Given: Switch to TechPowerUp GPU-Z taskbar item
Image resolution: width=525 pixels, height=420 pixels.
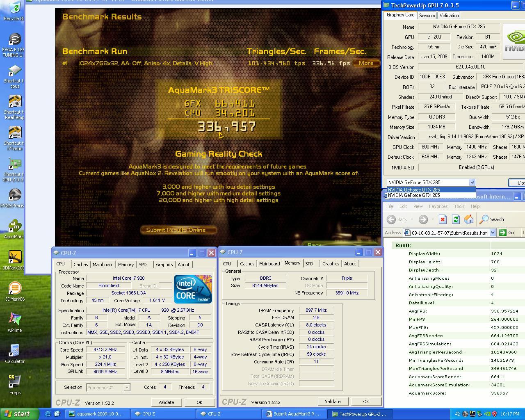Looking at the screenshot, I should (x=361, y=414).
